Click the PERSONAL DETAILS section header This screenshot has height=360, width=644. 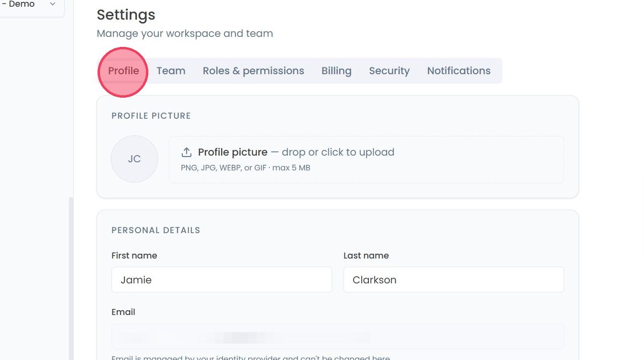[x=156, y=230]
